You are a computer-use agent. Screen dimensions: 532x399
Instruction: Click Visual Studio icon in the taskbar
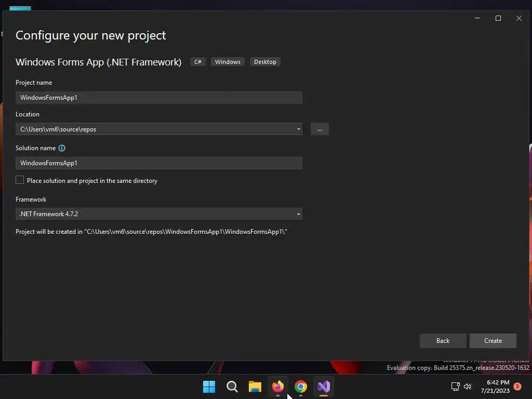coord(324,387)
